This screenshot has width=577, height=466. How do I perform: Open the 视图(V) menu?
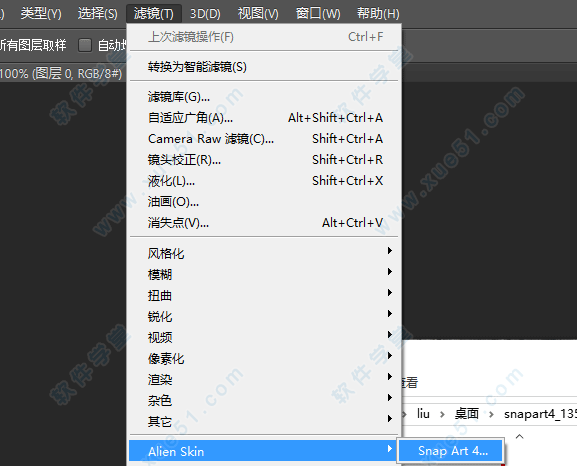[x=258, y=14]
